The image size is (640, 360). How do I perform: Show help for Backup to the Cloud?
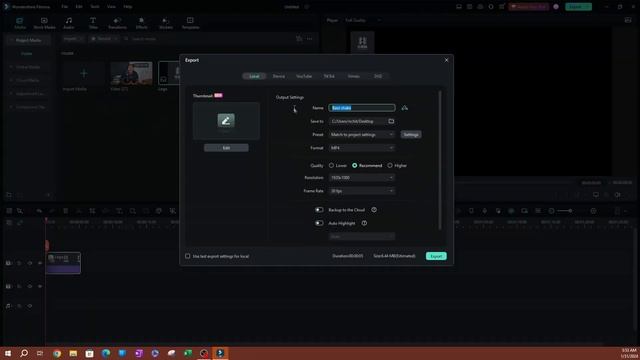tap(374, 210)
